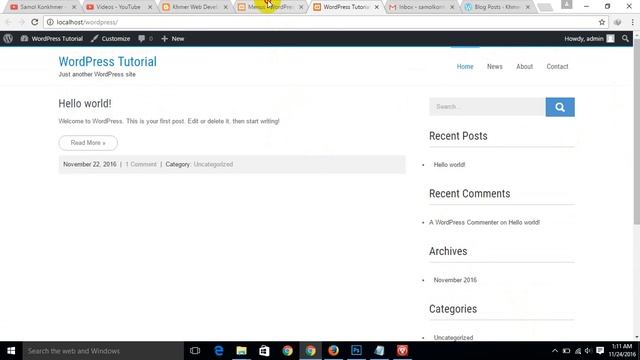
Task: Open Uncategorized under Categories
Action: coord(453,338)
